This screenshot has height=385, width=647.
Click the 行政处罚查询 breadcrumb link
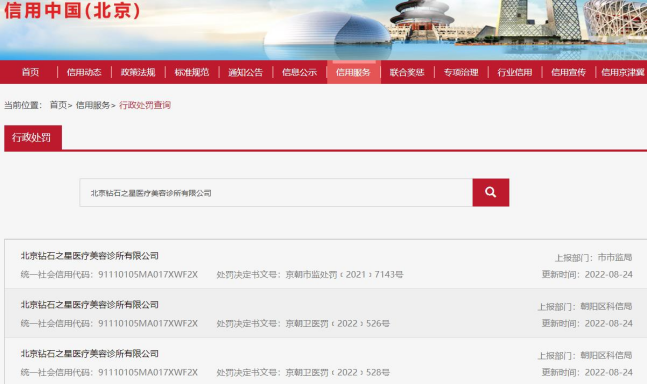145,105
